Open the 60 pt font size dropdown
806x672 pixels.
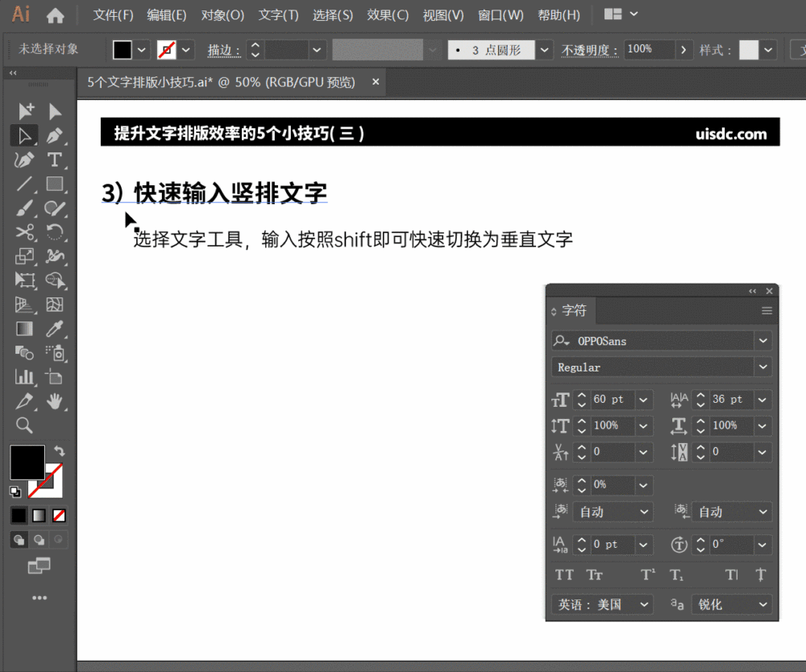pyautogui.click(x=643, y=400)
